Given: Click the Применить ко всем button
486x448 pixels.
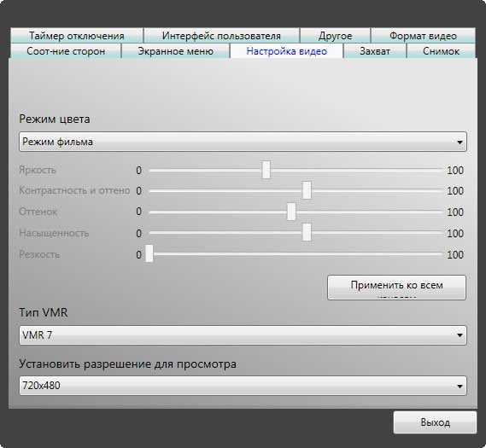Looking at the screenshot, I should point(396,288).
